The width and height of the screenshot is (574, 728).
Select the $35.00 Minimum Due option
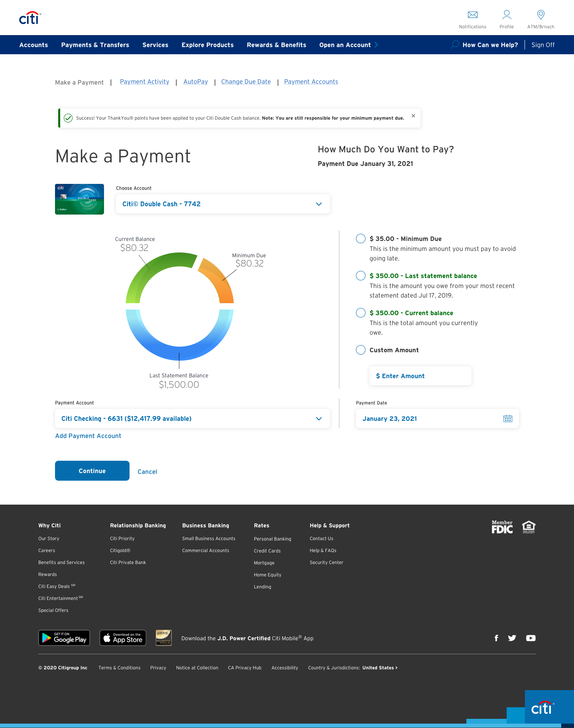coord(361,239)
